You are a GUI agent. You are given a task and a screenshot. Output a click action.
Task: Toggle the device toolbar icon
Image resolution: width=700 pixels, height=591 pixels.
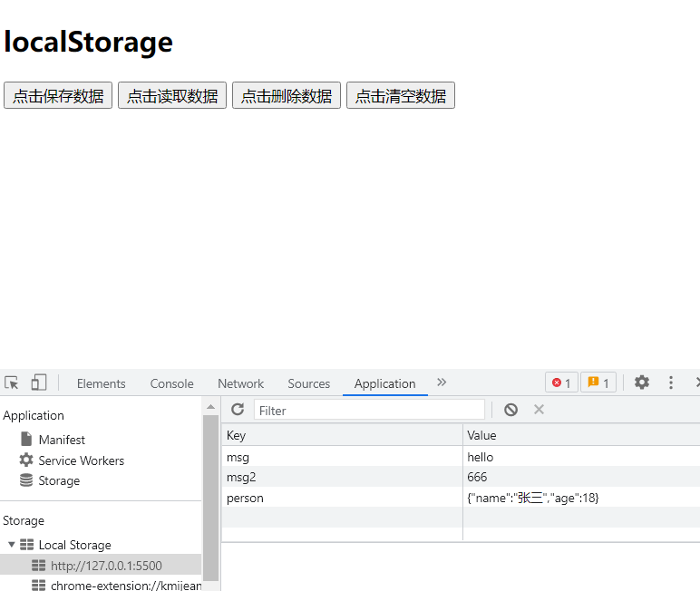(38, 383)
